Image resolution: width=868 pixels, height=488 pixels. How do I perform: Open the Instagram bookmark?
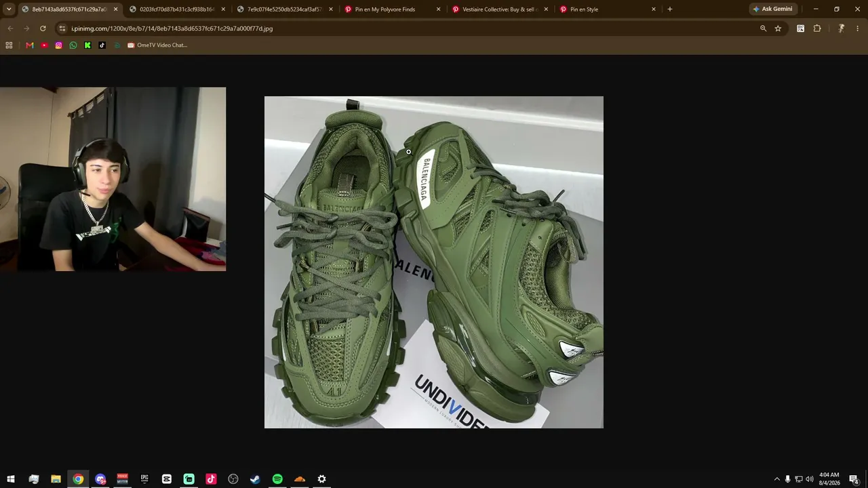pos(59,45)
